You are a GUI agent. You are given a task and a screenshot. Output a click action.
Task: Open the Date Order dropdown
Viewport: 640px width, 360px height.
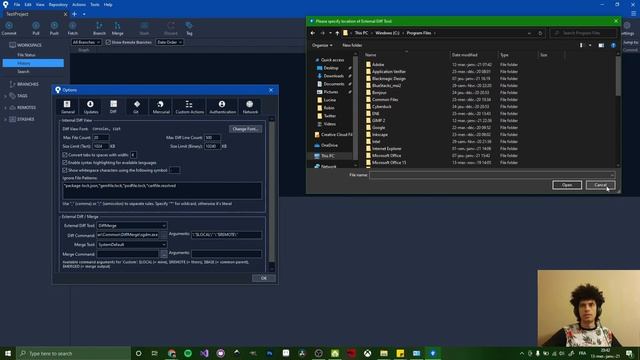[x=169, y=42]
